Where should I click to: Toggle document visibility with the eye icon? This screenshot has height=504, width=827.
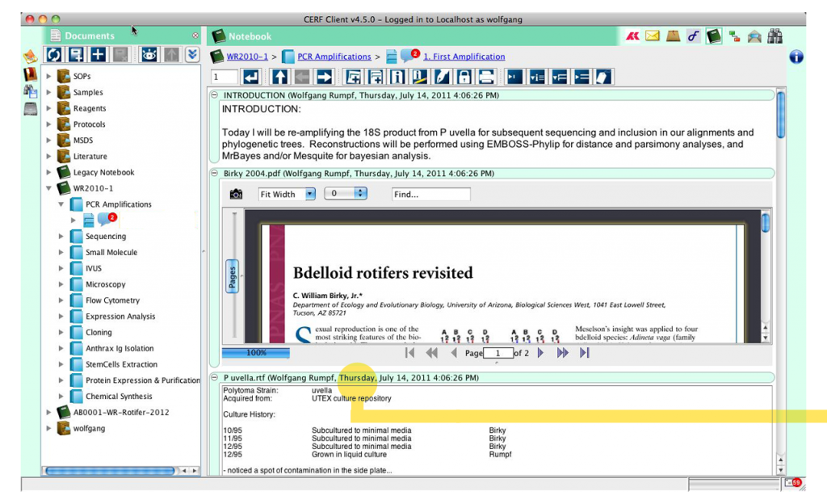coord(150,54)
